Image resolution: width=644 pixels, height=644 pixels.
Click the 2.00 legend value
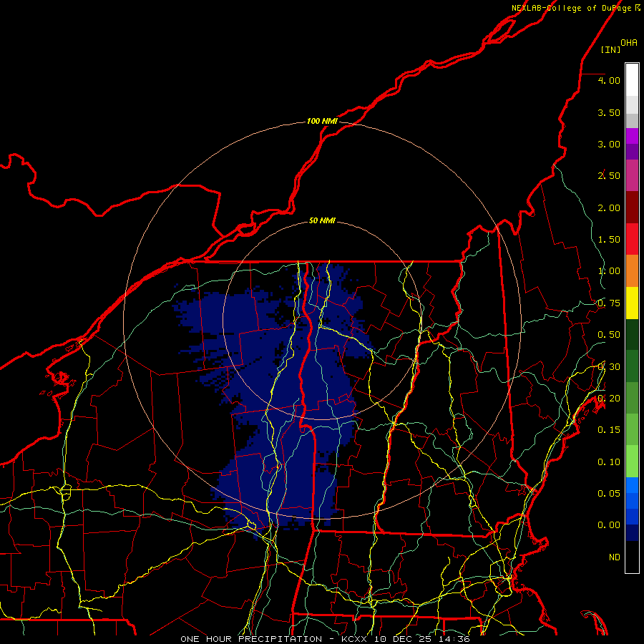click(x=609, y=208)
